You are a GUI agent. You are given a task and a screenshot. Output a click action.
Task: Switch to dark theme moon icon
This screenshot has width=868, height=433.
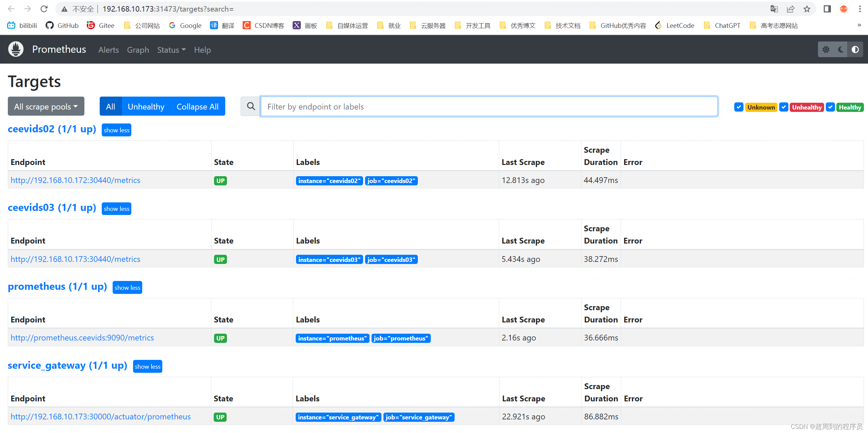point(840,50)
